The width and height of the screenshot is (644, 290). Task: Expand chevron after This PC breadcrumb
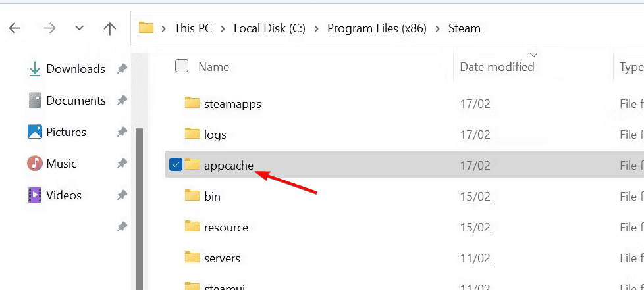pos(223,28)
